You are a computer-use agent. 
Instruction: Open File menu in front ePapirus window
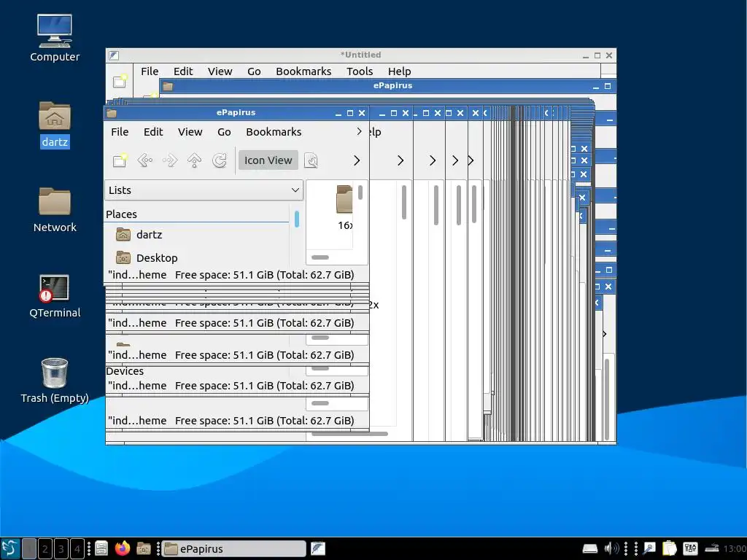coord(120,132)
